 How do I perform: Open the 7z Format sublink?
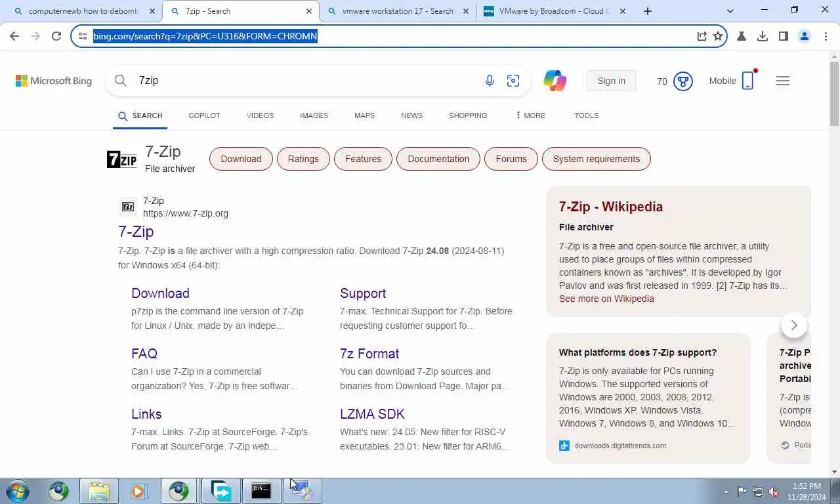[369, 354]
